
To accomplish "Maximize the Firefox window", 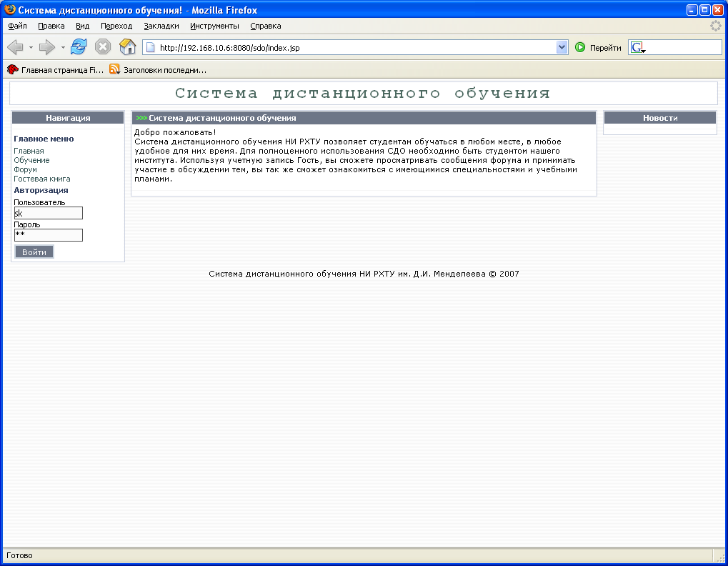I will (x=705, y=10).
